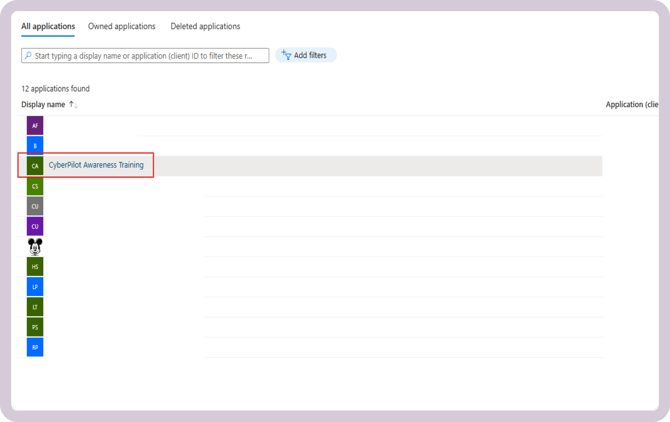Click the purple CU application icon
The height and width of the screenshot is (422, 670).
tap(35, 226)
